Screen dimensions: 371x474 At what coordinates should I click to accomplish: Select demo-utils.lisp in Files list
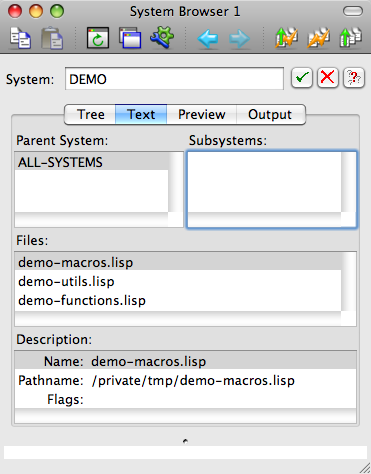[x=178, y=282]
